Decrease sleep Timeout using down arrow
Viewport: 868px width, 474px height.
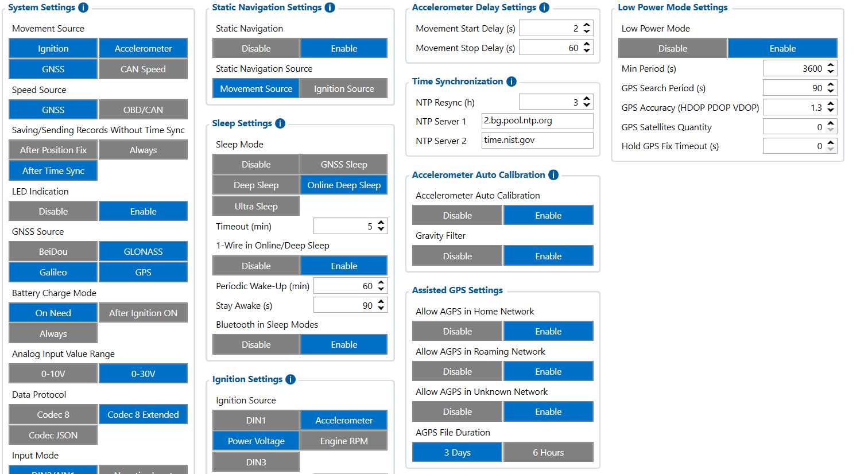(x=381, y=229)
